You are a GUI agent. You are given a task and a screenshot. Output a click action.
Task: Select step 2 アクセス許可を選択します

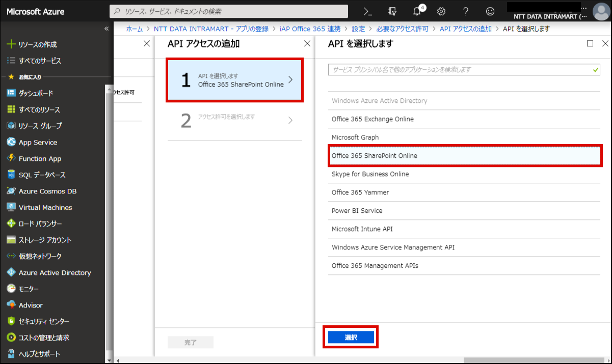point(234,121)
